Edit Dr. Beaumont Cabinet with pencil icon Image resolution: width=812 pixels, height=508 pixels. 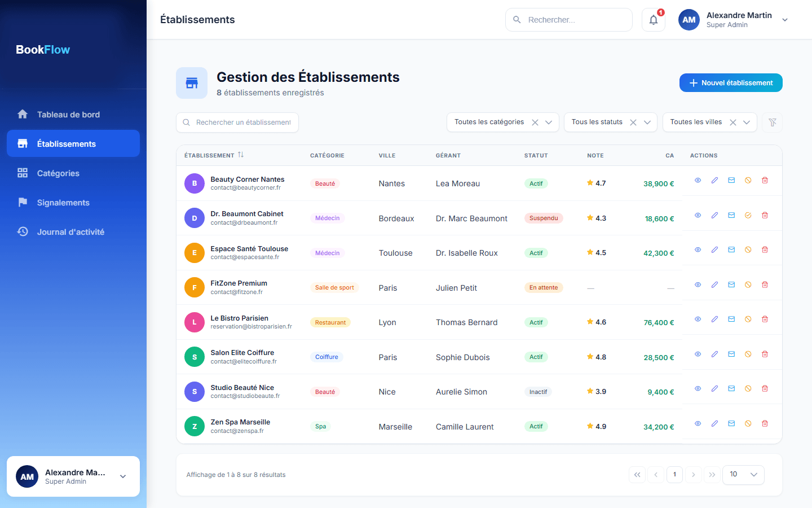[714, 216]
